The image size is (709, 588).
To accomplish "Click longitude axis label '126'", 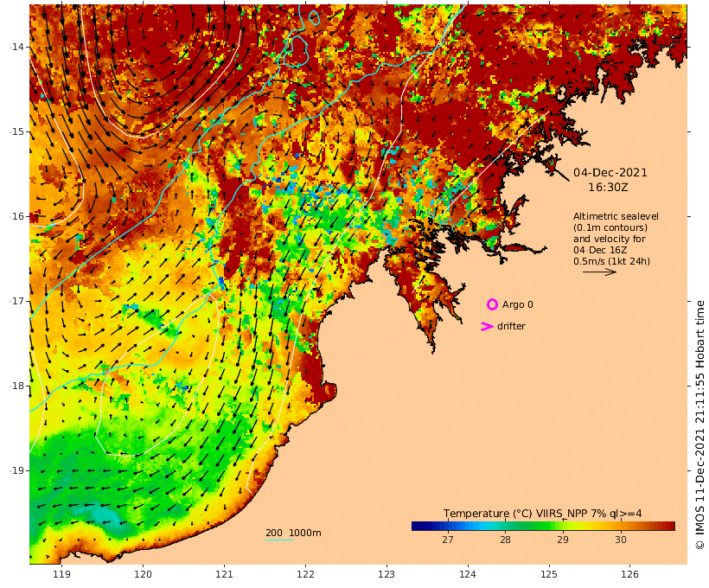I will (629, 574).
